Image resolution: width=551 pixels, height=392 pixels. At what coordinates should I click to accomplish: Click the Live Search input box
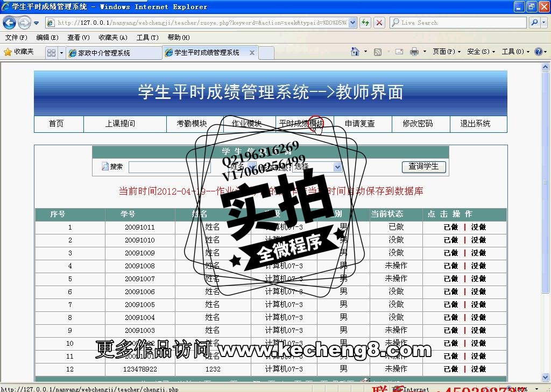458,23
